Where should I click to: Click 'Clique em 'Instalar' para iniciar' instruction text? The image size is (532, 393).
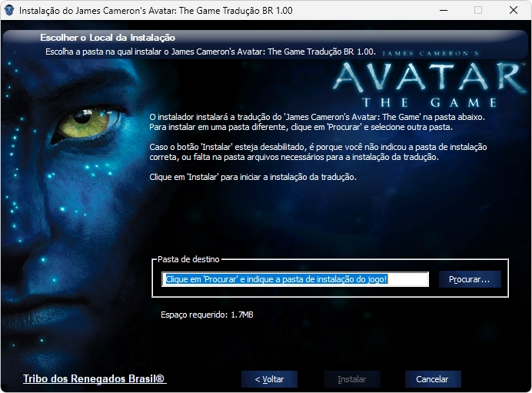tap(253, 177)
